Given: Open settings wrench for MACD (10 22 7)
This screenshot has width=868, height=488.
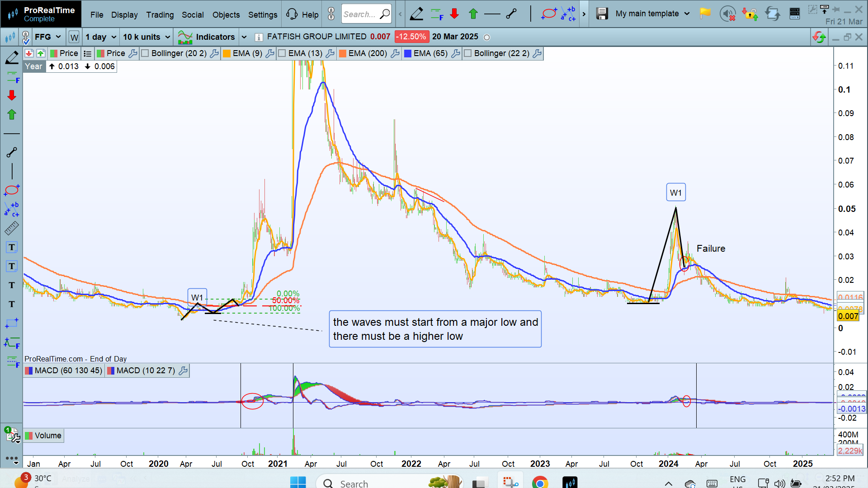Looking at the screenshot, I should [x=183, y=371].
